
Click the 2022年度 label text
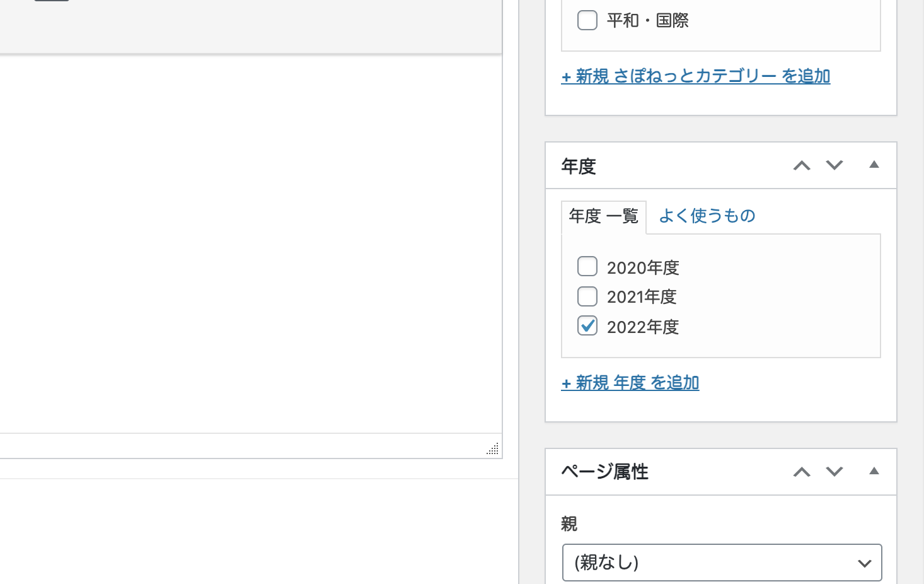[x=643, y=327]
